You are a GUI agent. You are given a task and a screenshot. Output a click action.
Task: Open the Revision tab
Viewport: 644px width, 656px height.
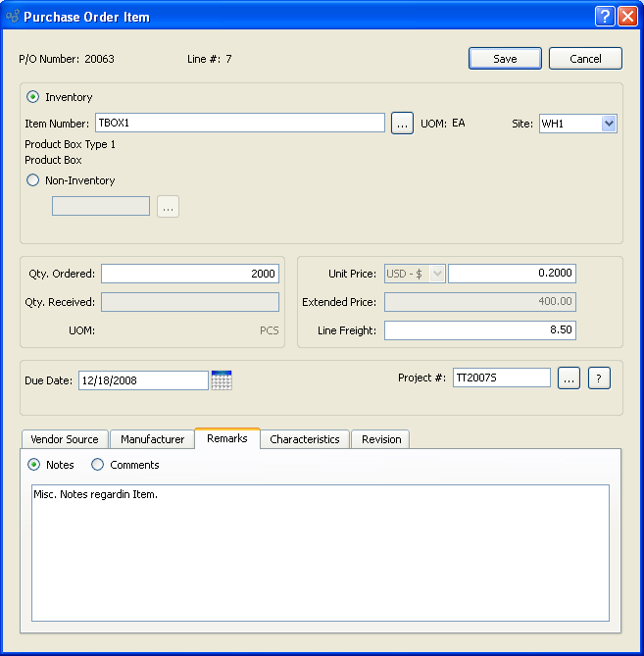381,439
